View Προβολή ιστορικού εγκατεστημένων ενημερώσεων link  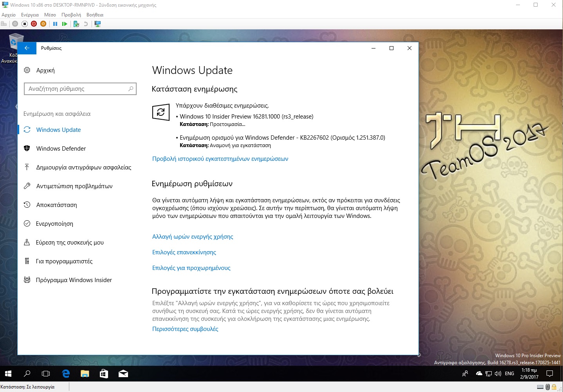(220, 159)
